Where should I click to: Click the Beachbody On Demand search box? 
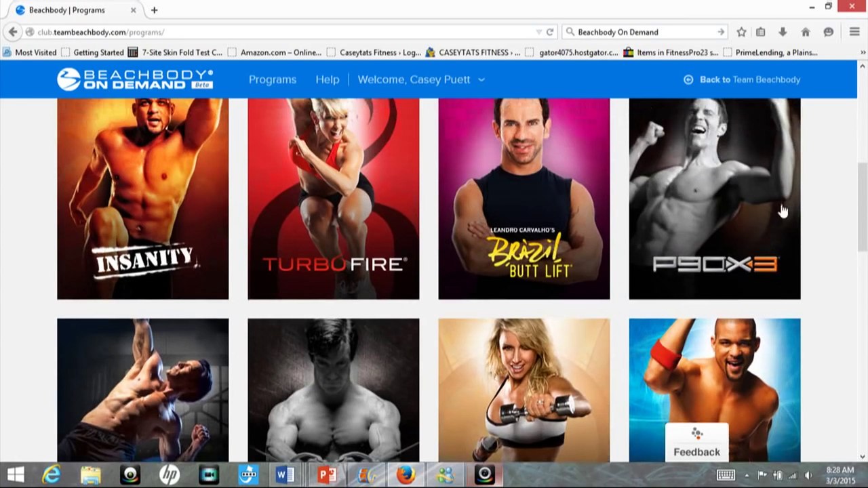coord(644,32)
